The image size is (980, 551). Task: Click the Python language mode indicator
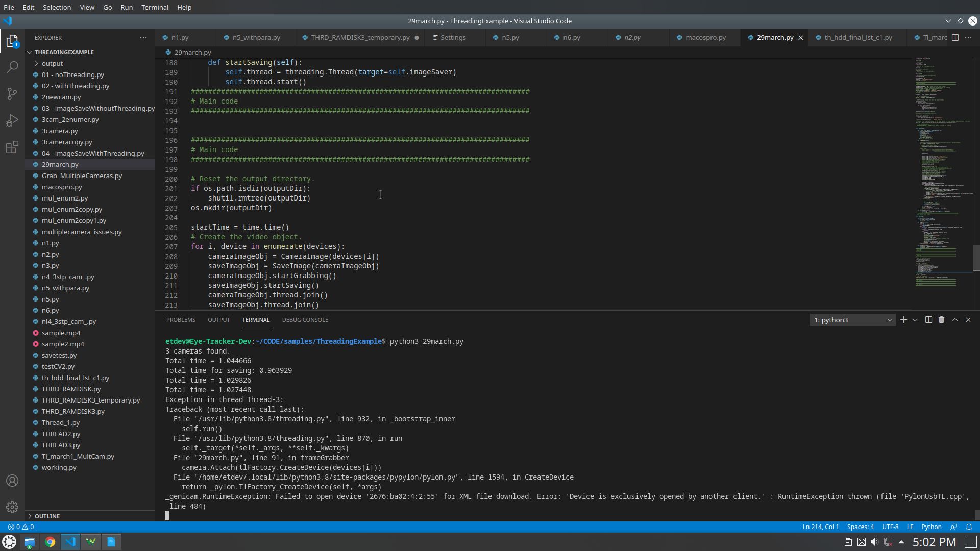931,527
